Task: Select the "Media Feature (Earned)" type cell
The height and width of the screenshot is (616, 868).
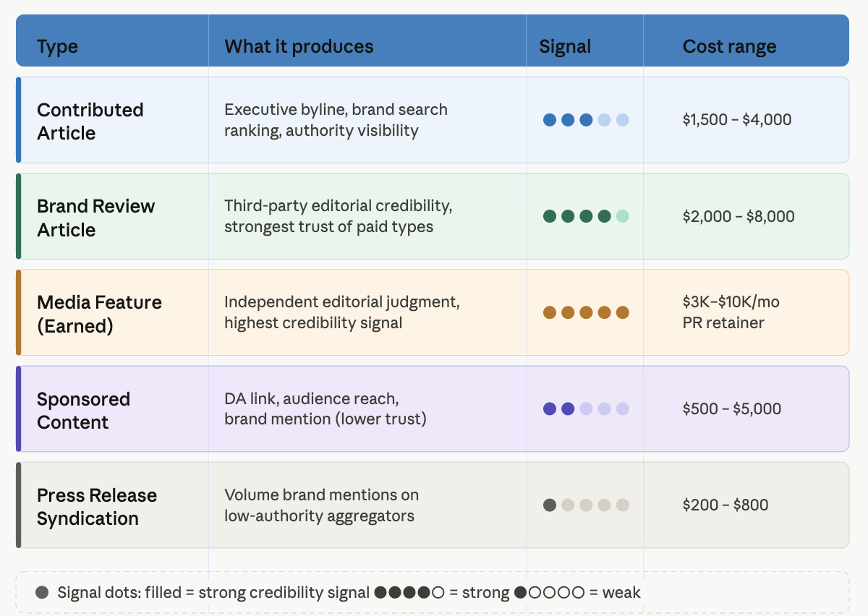Action: pyautogui.click(x=99, y=314)
